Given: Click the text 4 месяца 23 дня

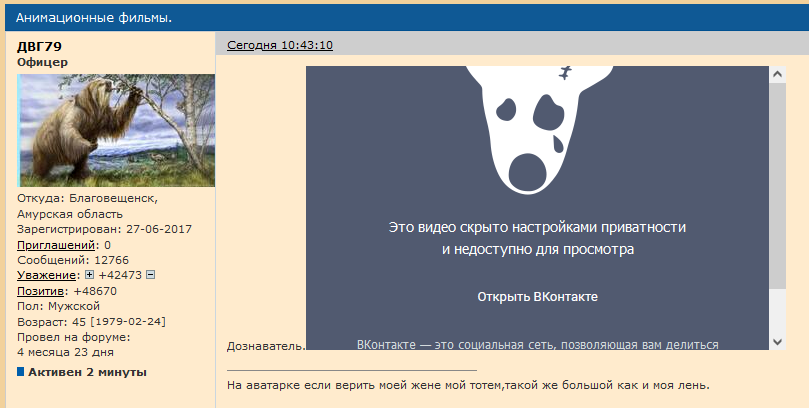Looking at the screenshot, I should 66,352.
